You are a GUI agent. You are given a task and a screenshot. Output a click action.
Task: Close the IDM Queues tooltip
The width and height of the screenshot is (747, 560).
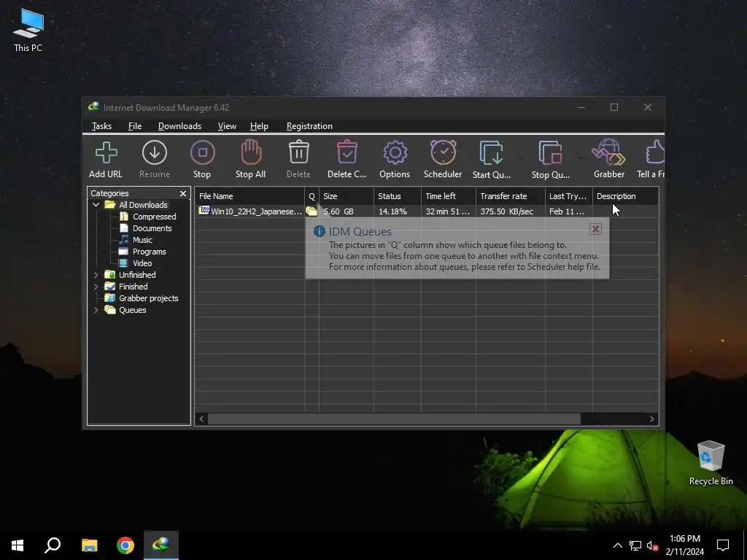click(595, 229)
